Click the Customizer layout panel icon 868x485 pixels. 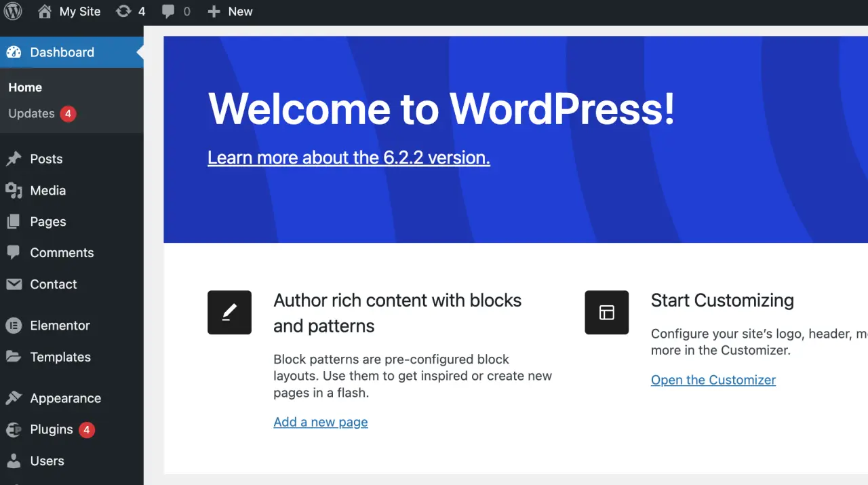tap(606, 312)
